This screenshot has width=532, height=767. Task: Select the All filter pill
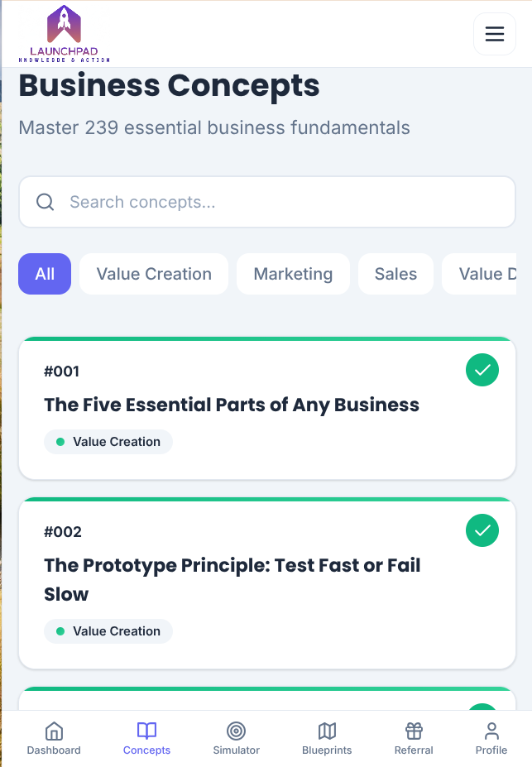45,273
